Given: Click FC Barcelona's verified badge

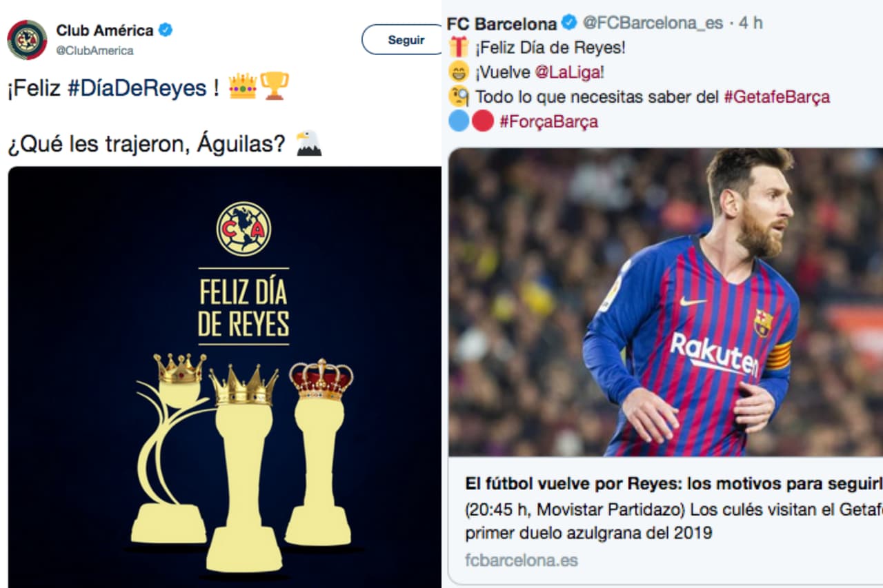Looking at the screenshot, I should [568, 23].
